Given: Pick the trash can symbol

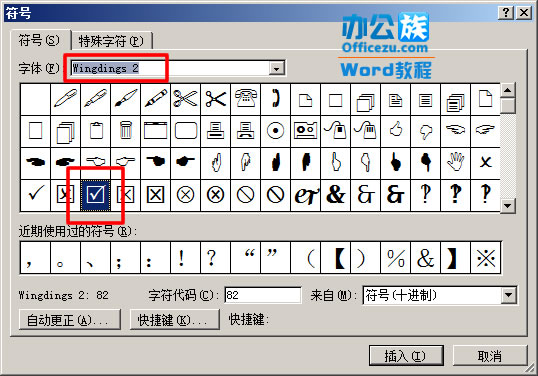Looking at the screenshot, I should tap(126, 131).
